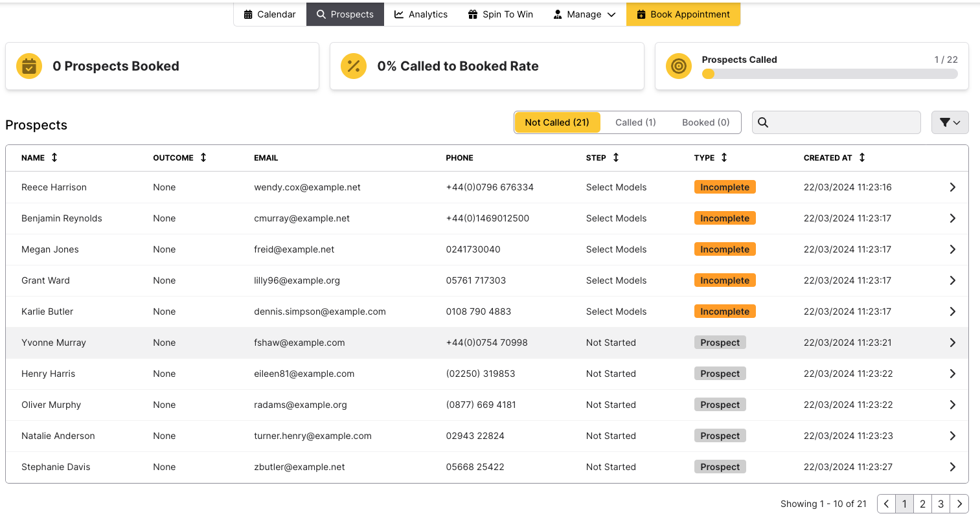Click the Incomplete badge for Grant Ward
The width and height of the screenshot is (980, 518).
click(x=725, y=280)
